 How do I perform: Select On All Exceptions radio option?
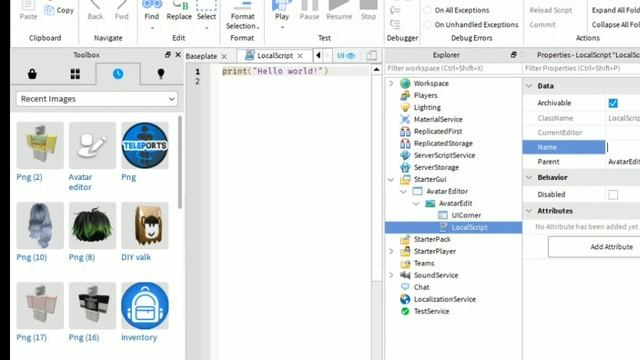(x=427, y=10)
